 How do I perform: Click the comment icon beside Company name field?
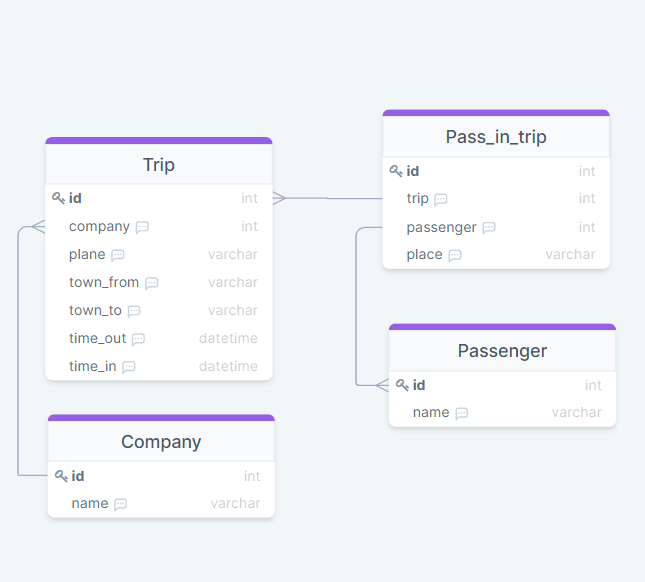coord(121,504)
